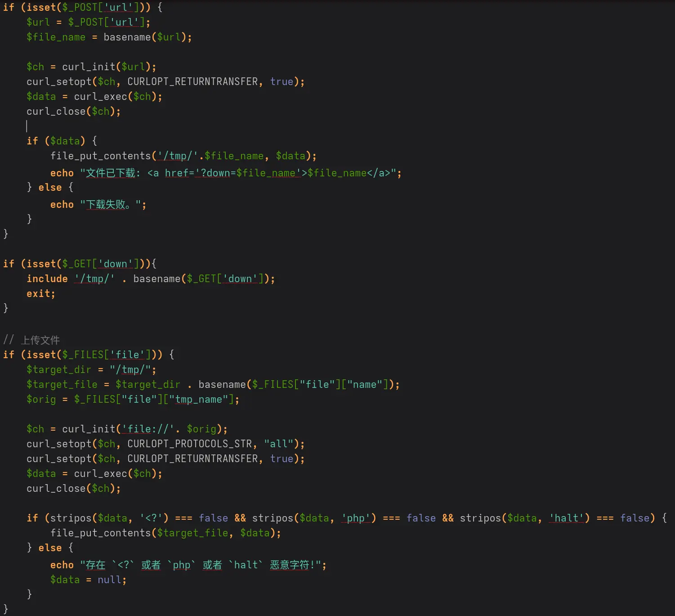Click the '// 上传文件' comment

32,340
